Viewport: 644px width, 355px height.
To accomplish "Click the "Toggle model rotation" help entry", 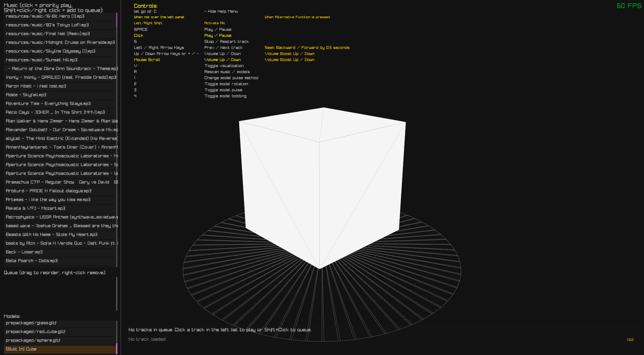I will point(226,84).
